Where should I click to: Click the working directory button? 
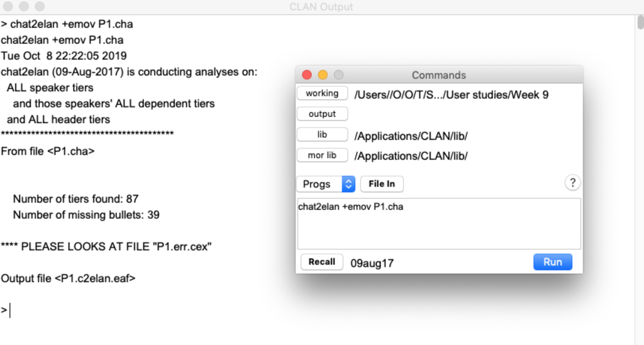click(323, 94)
